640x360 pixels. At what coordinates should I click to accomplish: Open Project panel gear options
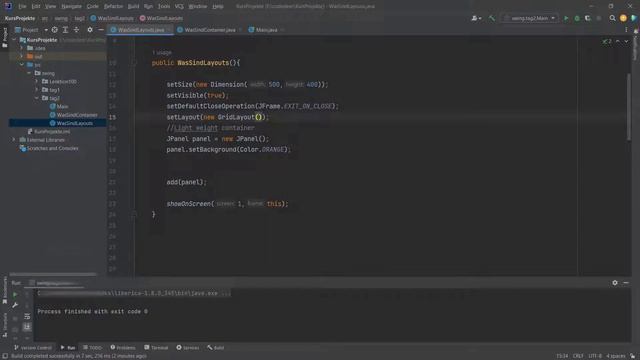click(90, 30)
